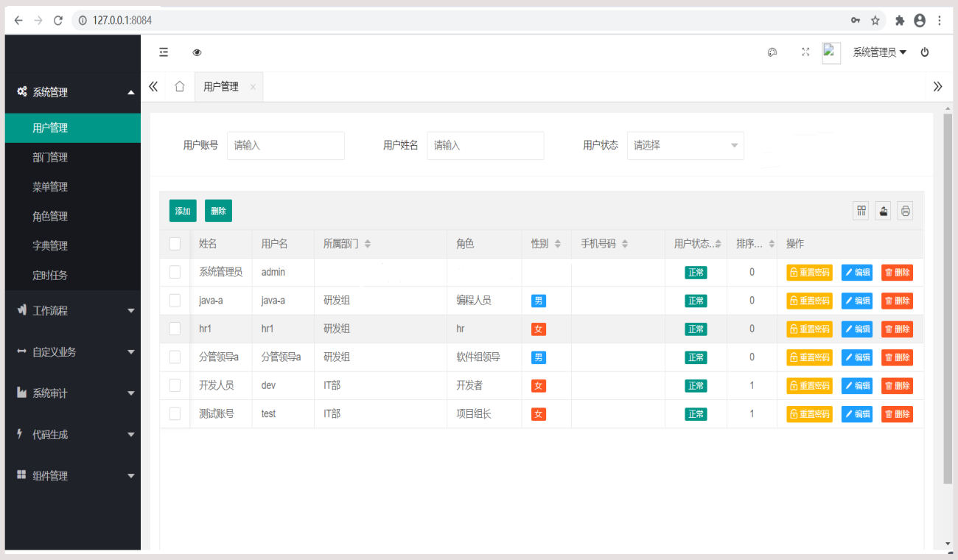Select 用户管理 in the sidebar
The image size is (958, 560).
(72, 127)
